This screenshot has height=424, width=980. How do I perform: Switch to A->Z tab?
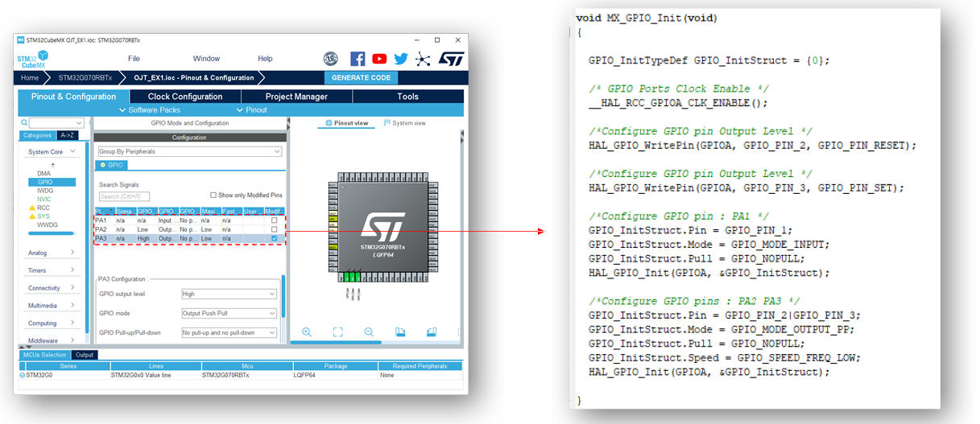tap(68, 135)
